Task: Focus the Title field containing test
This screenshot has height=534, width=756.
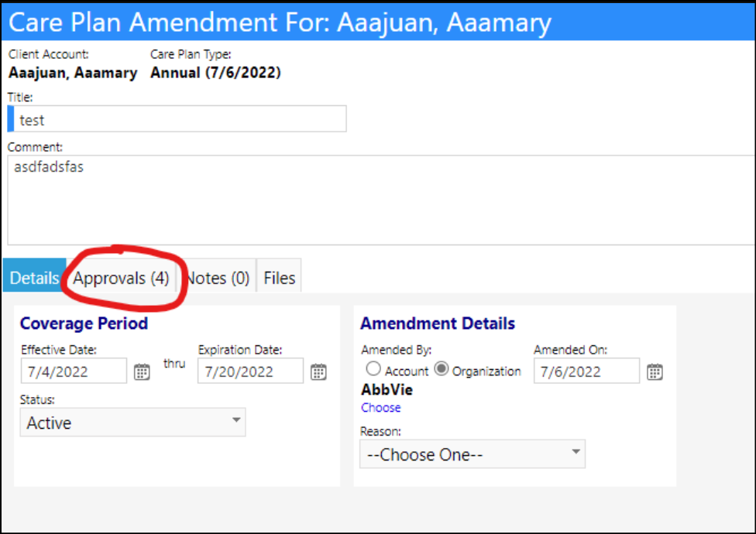Action: pyautogui.click(x=177, y=119)
